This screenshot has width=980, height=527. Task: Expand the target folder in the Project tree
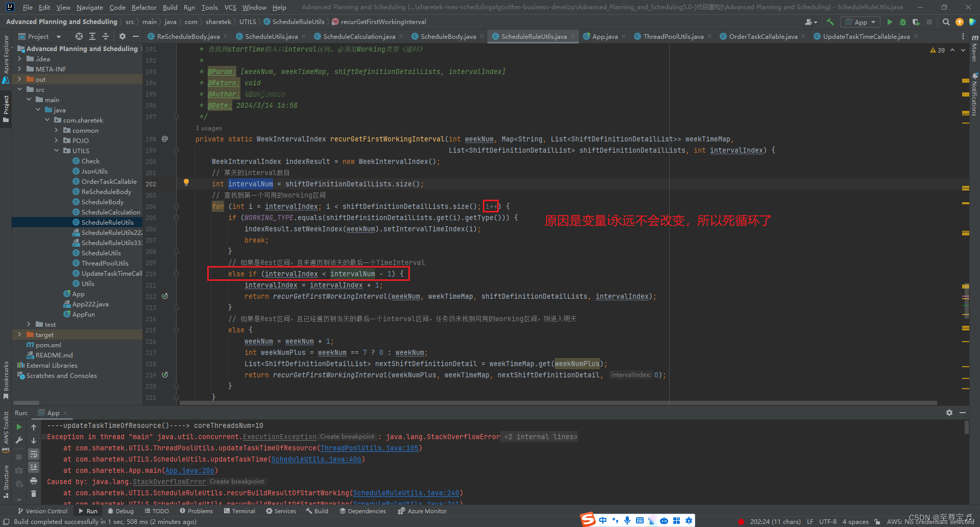pyautogui.click(x=19, y=334)
